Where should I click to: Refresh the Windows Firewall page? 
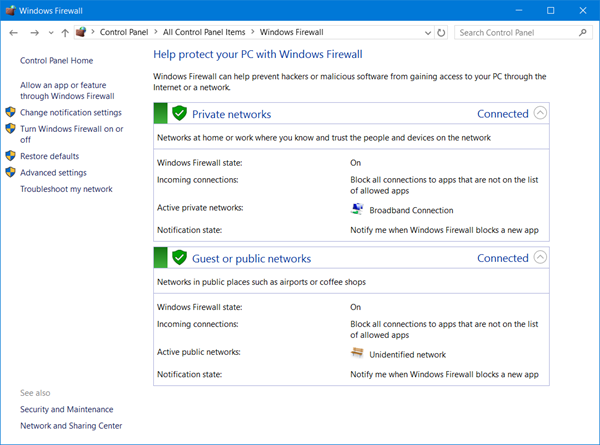pyautogui.click(x=442, y=32)
